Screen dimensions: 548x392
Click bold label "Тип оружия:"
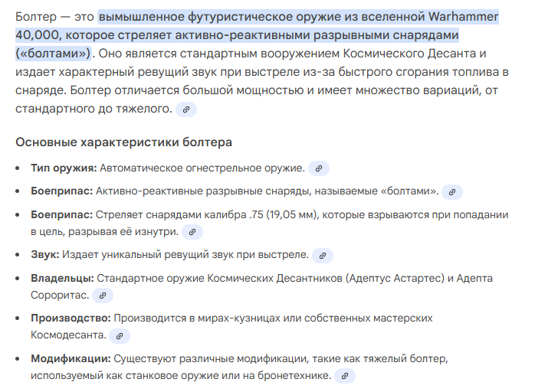click(64, 168)
